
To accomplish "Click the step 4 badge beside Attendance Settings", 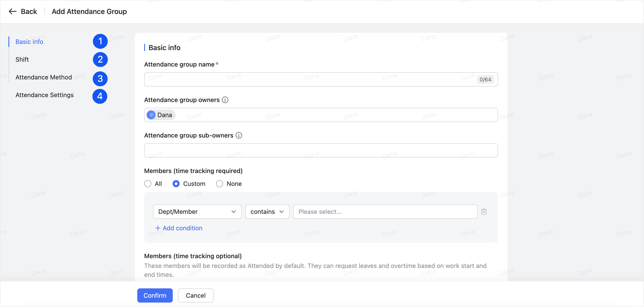I will click(x=100, y=96).
